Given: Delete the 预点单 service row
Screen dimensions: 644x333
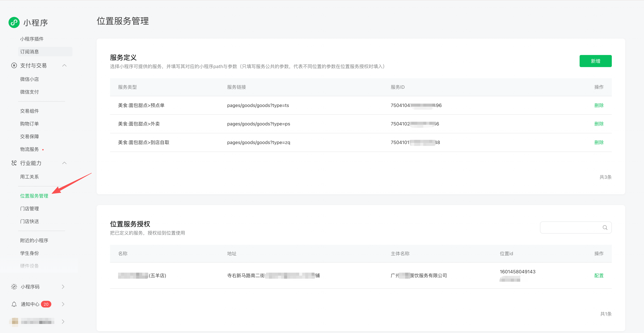Looking at the screenshot, I should (599, 105).
